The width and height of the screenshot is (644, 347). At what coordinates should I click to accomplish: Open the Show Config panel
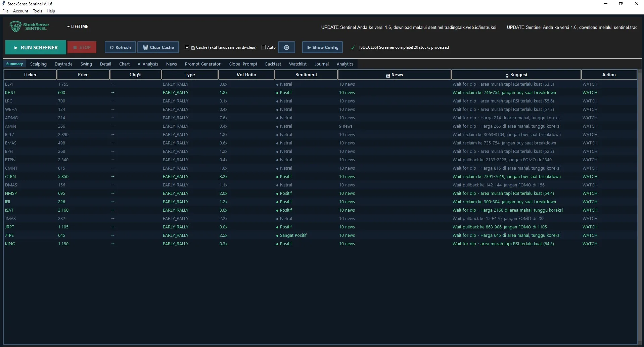[322, 47]
